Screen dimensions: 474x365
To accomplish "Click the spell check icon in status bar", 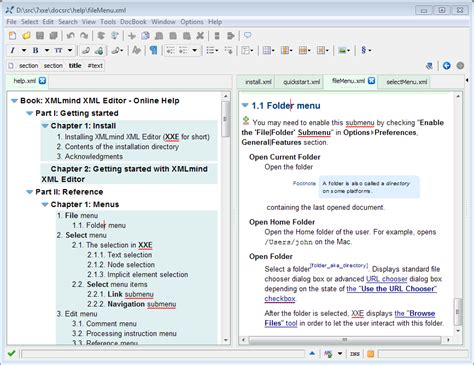I will pyautogui.click(x=328, y=354).
